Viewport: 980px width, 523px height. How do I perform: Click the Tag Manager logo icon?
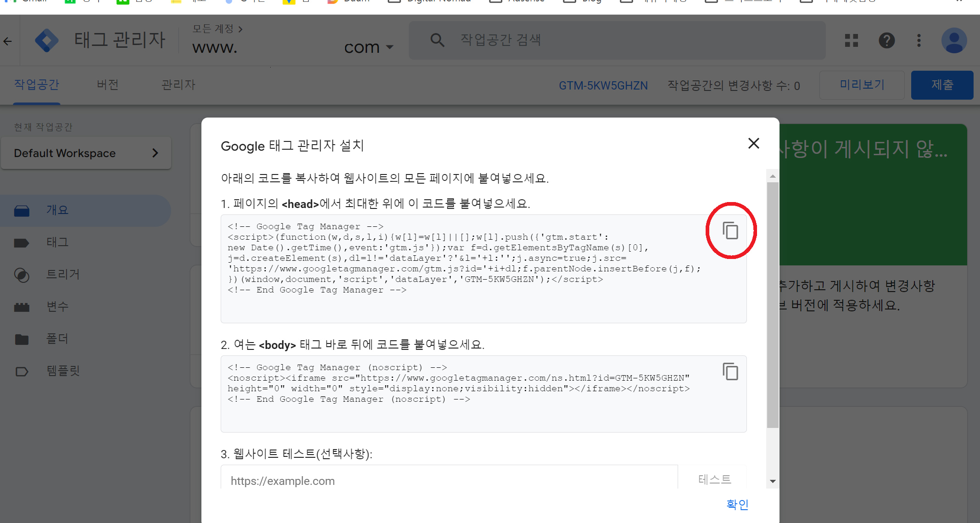pos(46,40)
